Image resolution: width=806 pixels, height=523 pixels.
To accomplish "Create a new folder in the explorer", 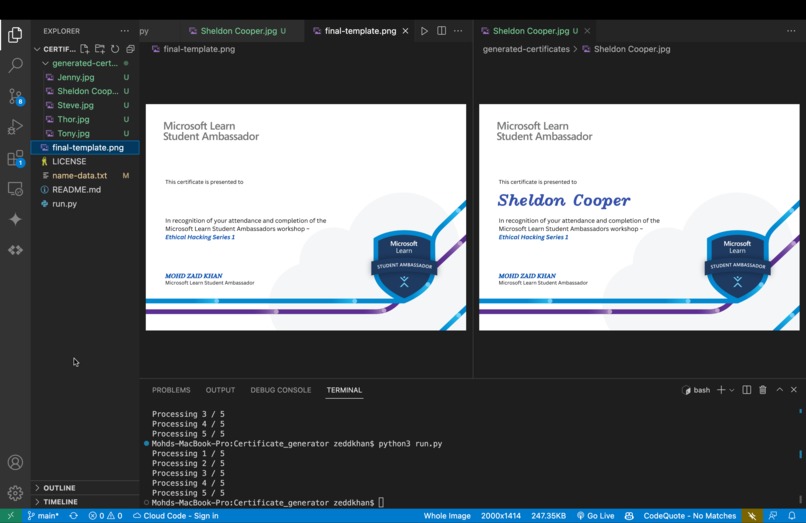I will (x=100, y=49).
